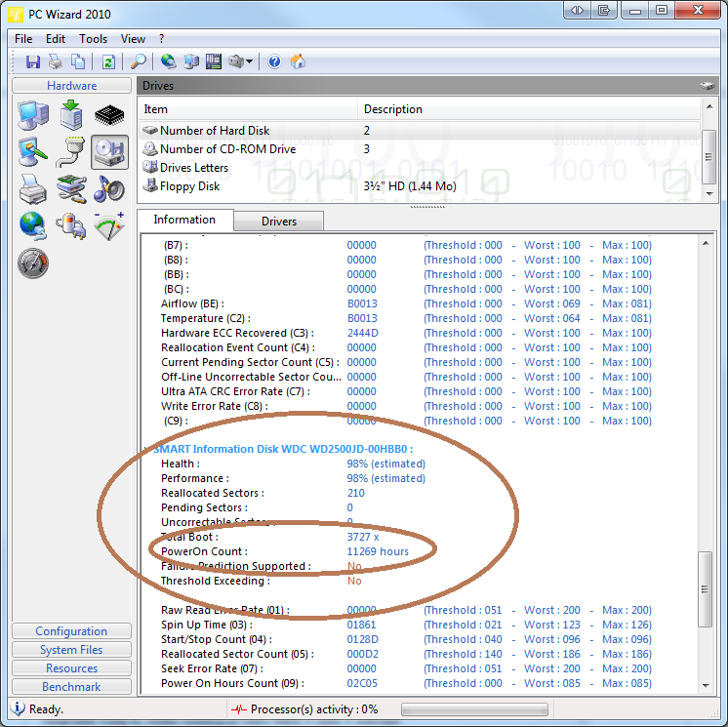Select the System Summary computer icon
728x727 pixels.
[x=33, y=115]
